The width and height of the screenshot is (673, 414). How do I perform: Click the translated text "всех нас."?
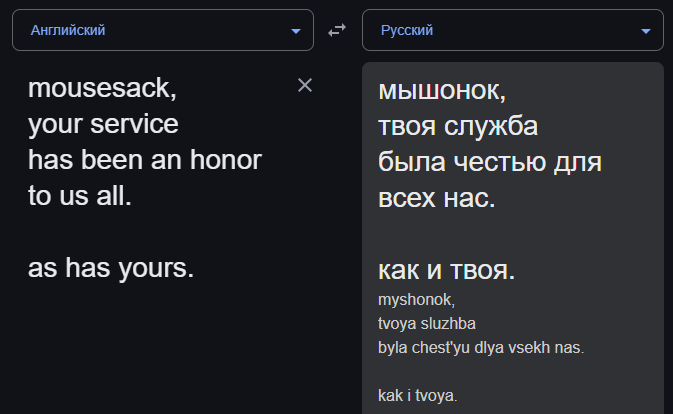click(x=436, y=198)
